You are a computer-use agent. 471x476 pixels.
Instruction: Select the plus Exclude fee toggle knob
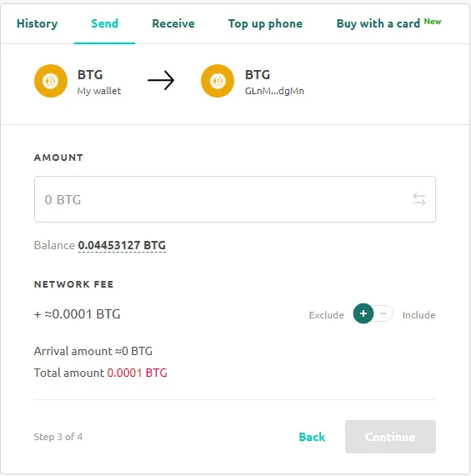tap(363, 313)
